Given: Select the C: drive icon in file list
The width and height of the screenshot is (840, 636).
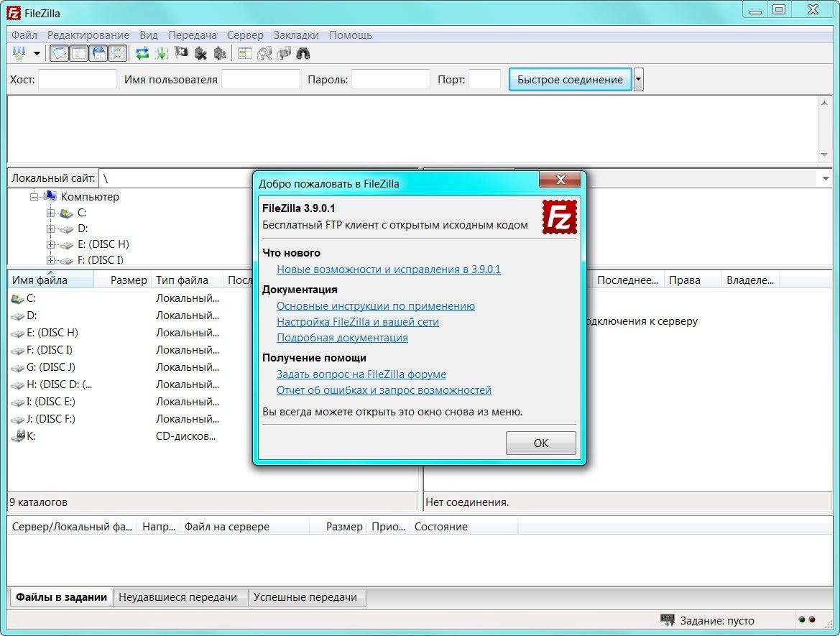Looking at the screenshot, I should (18, 298).
